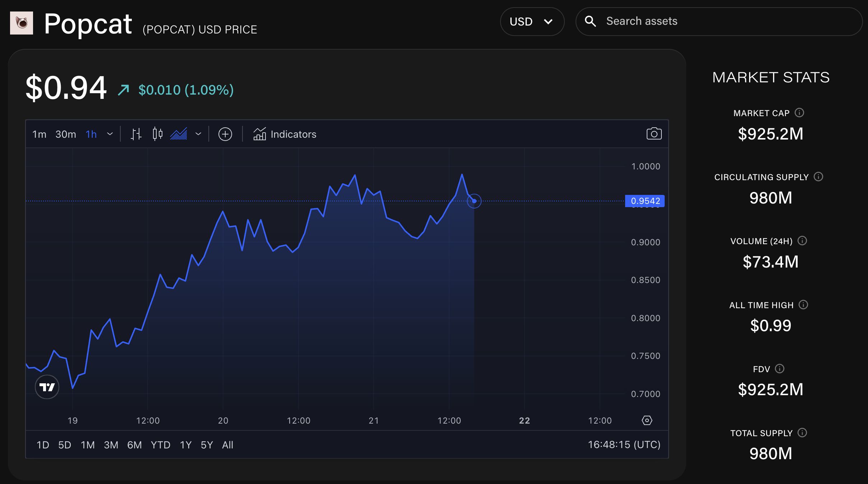The image size is (868, 484).
Task: Click the 16:48:15 (UTC) timezone button
Action: (624, 445)
